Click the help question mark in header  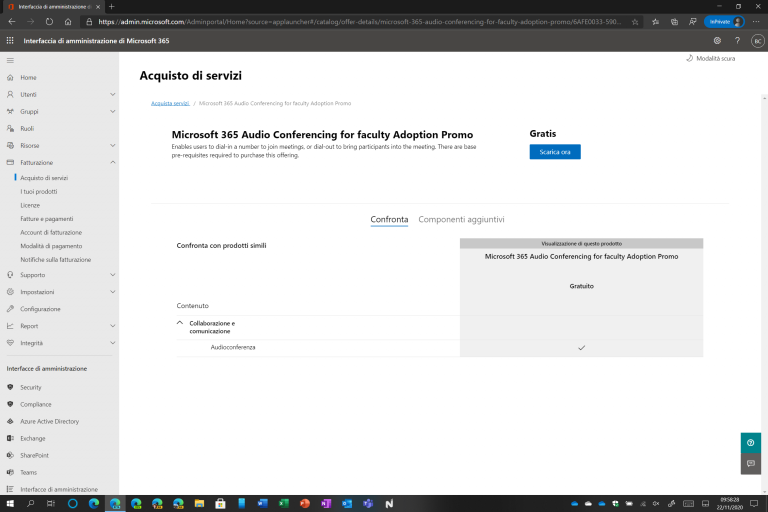pos(737,41)
